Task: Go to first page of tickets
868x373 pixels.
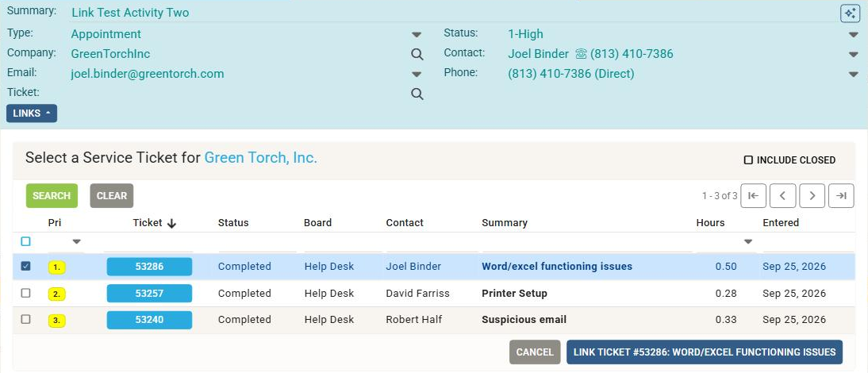Action: 754,196
